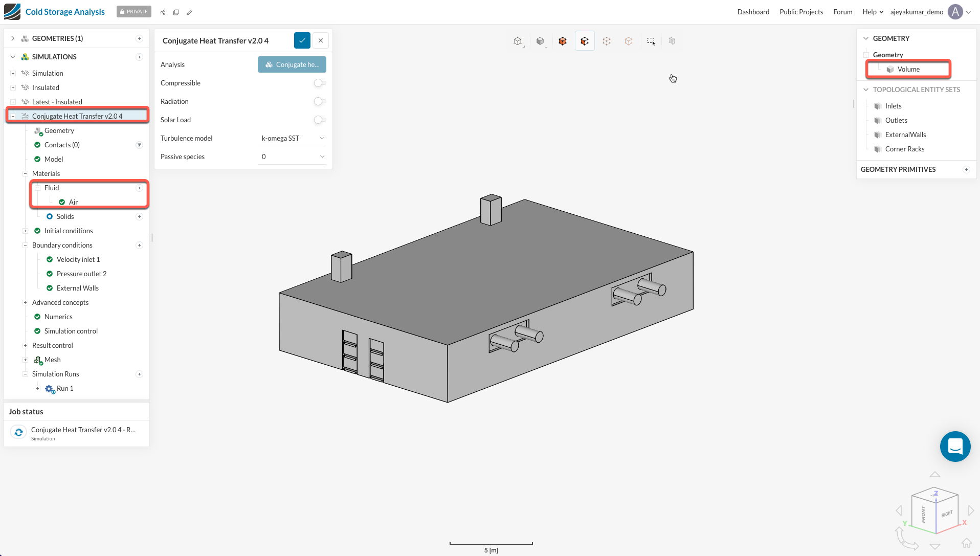
Task: Enable the Compressible toggle
Action: [x=320, y=83]
